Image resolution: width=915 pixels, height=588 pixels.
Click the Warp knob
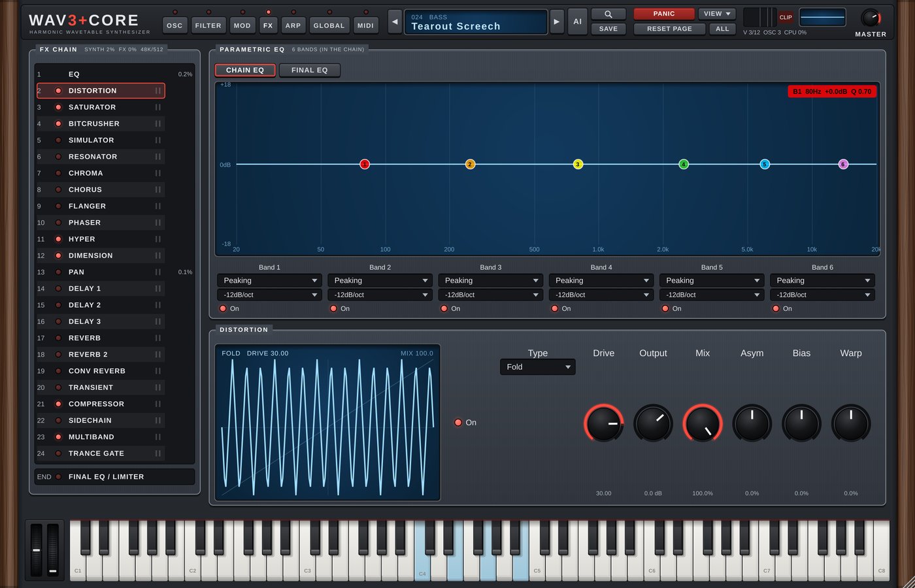coord(850,423)
